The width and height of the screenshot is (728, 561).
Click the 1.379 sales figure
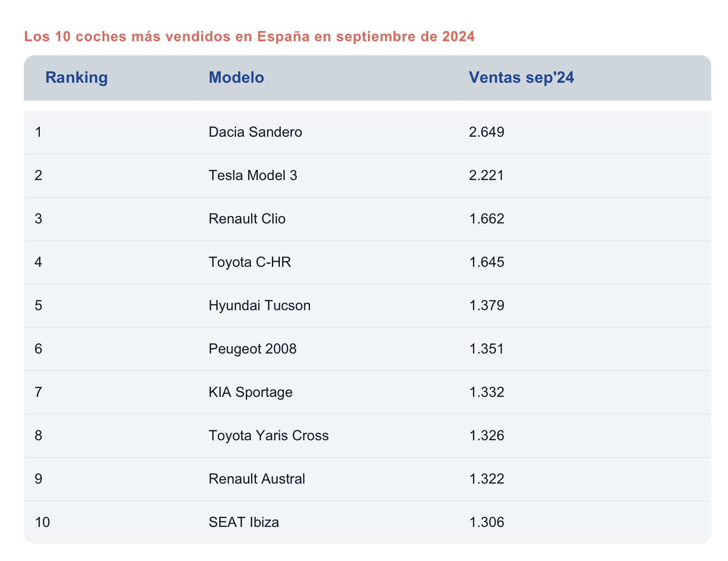pyautogui.click(x=487, y=306)
